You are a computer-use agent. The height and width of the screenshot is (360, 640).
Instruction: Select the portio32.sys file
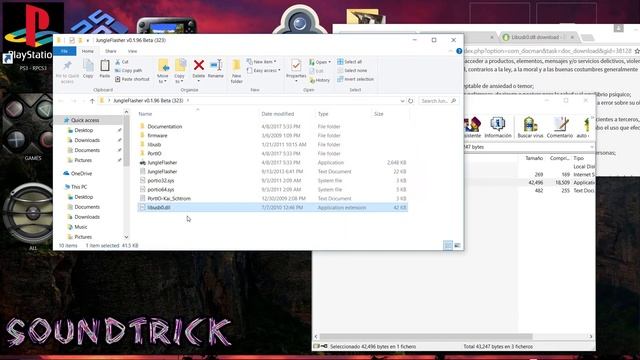tap(160, 180)
